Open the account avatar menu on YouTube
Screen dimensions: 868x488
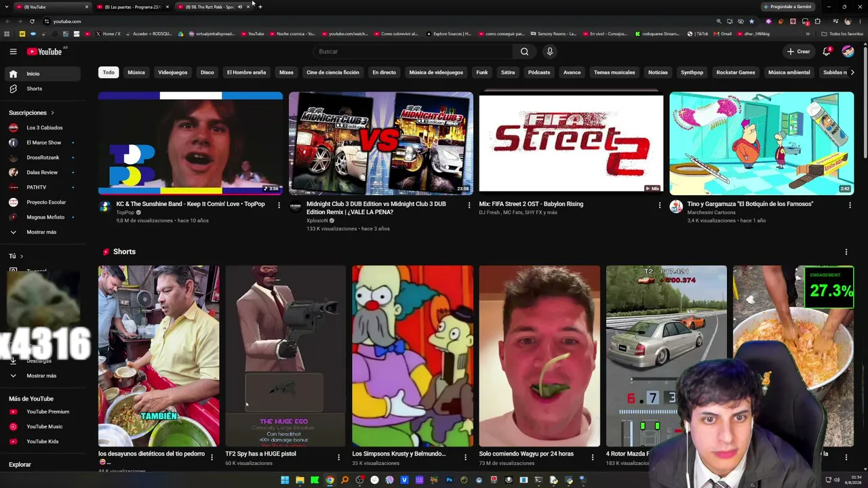point(848,52)
